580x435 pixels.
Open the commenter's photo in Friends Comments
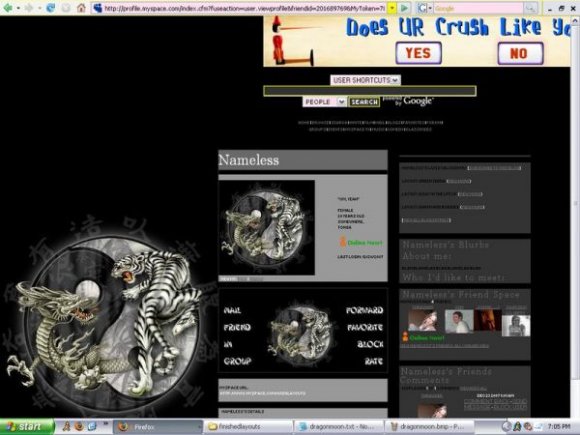click(432, 411)
